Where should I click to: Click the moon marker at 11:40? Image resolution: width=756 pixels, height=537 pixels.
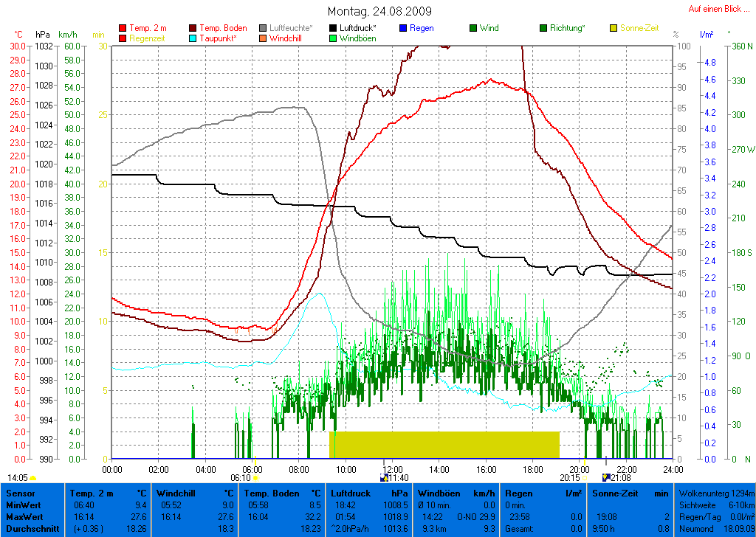pos(382,478)
